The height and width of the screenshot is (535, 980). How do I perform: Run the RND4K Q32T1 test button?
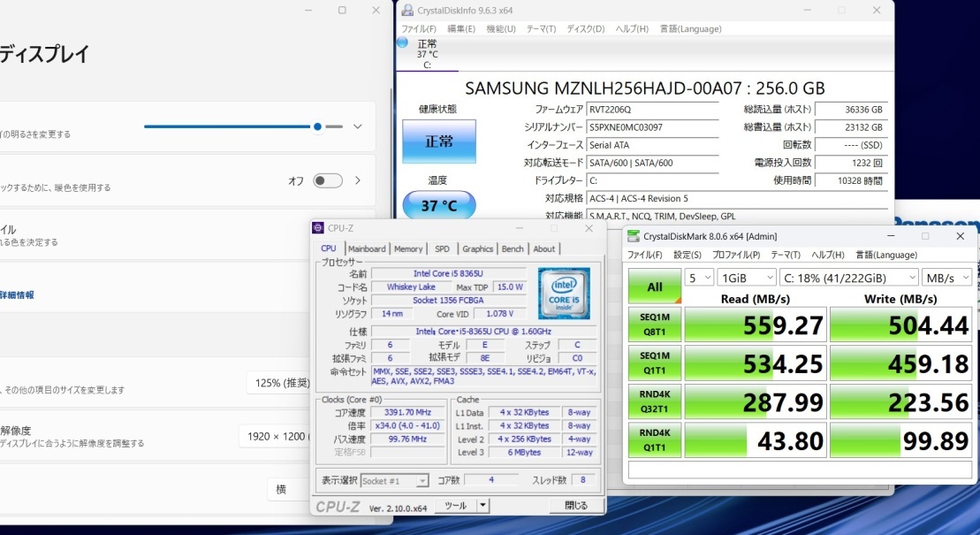[655, 401]
